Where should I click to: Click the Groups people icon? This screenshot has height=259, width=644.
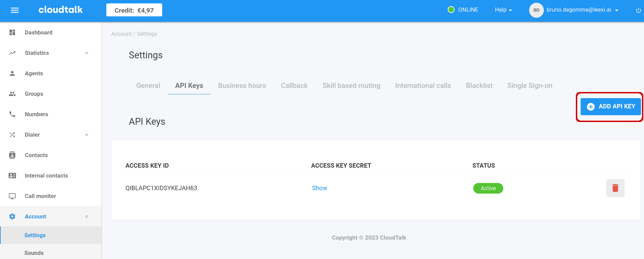[x=12, y=94]
